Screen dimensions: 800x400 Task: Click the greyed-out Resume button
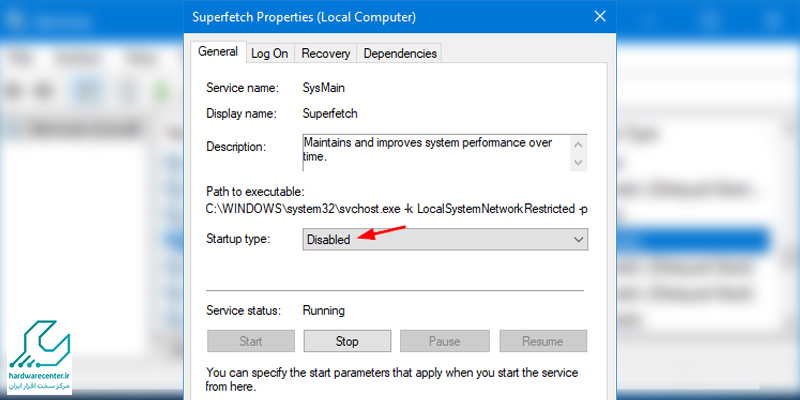[543, 341]
